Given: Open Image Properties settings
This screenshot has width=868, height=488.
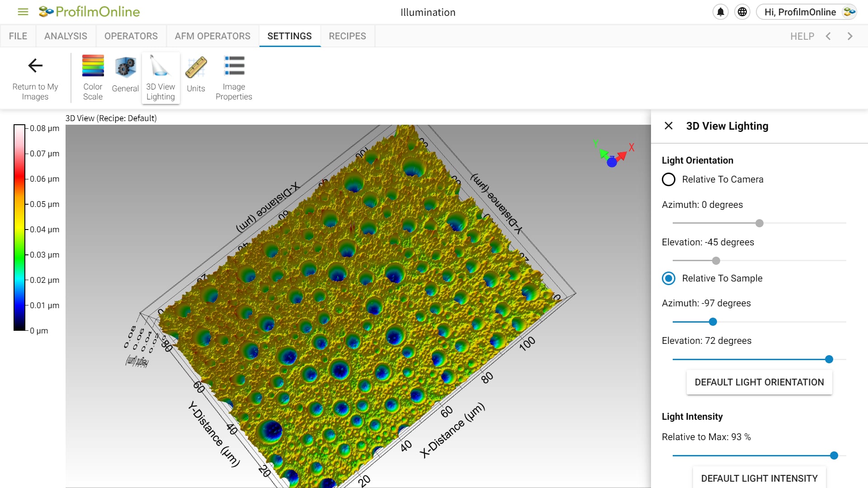Looking at the screenshot, I should (234, 77).
